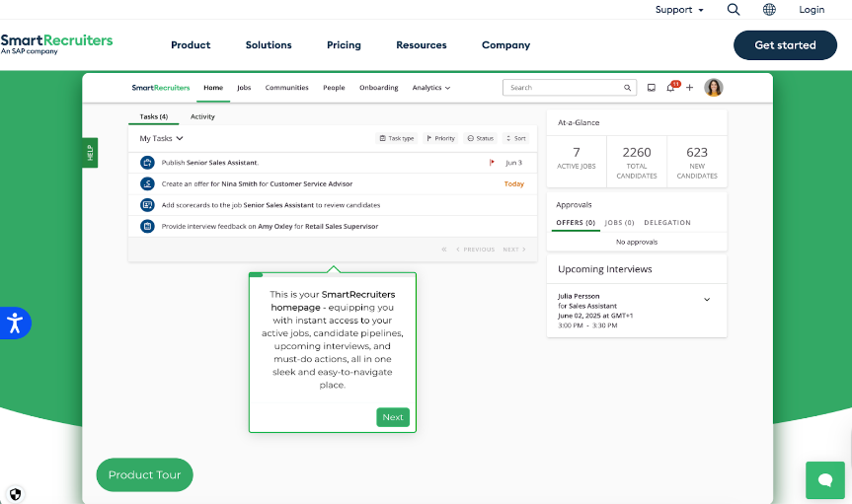Click the SmartRecruiters site logo
Screen dimensions: 852x504
(56, 44)
